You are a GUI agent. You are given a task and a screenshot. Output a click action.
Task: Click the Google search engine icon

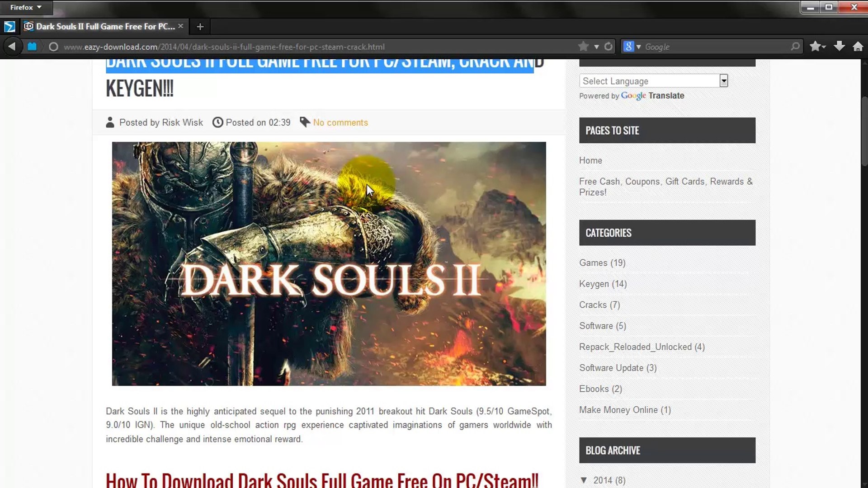click(630, 47)
